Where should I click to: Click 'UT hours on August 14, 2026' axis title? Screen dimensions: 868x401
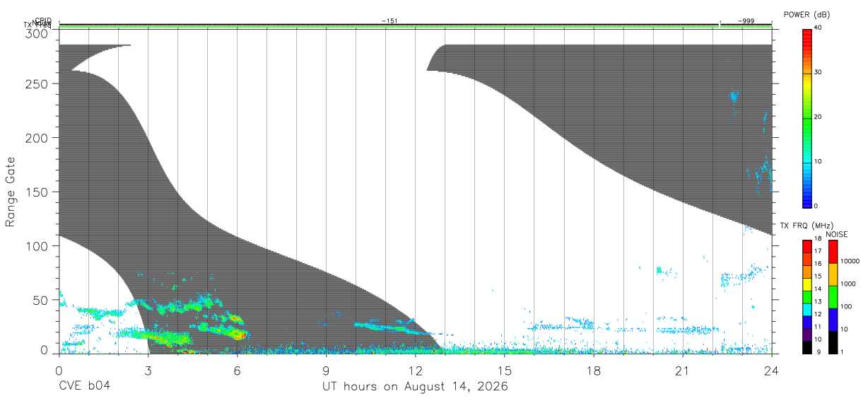pyautogui.click(x=415, y=387)
